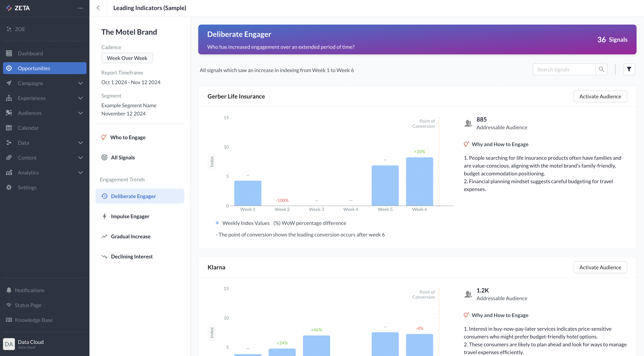This screenshot has width=644, height=356.
Task: Open the Calendar sidebar item
Action: pos(28,128)
